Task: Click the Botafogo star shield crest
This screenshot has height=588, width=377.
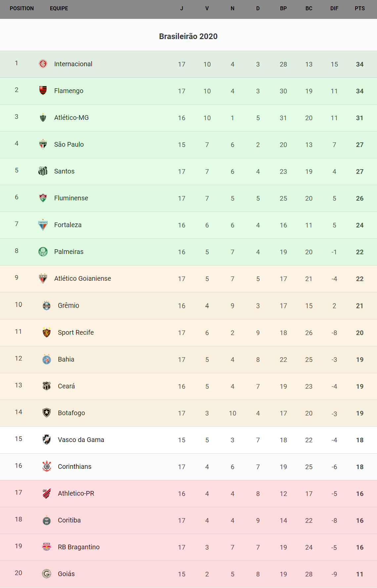Action: pos(47,413)
